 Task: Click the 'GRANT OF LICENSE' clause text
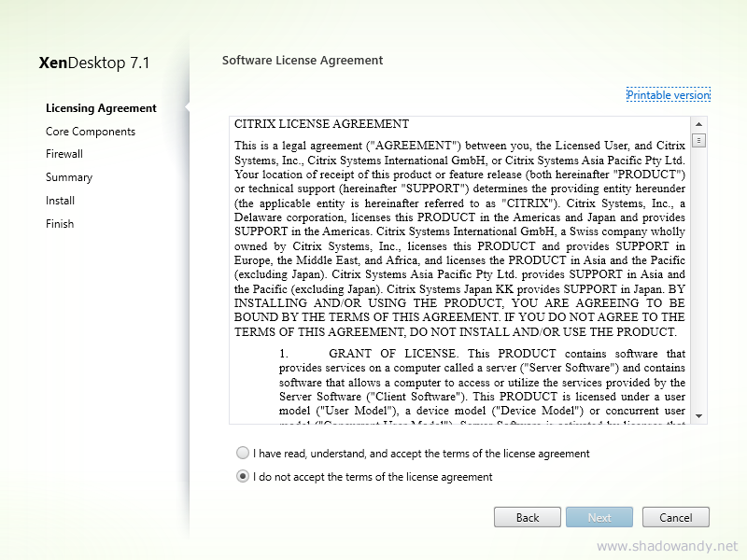coord(393,354)
